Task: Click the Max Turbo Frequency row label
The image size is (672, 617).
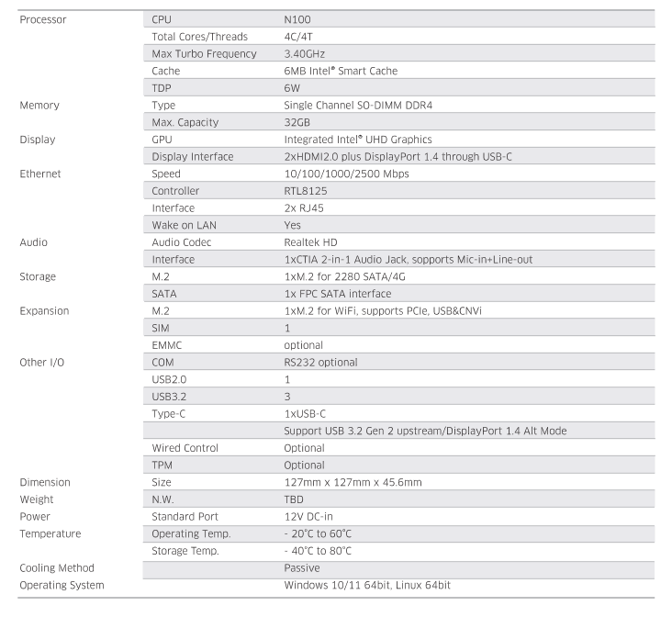Action: point(204,53)
